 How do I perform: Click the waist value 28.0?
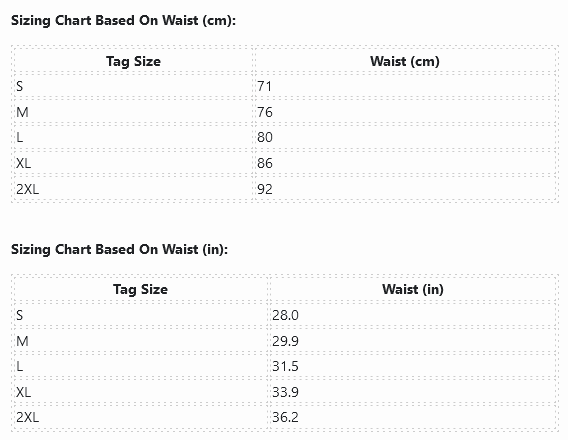(285, 315)
